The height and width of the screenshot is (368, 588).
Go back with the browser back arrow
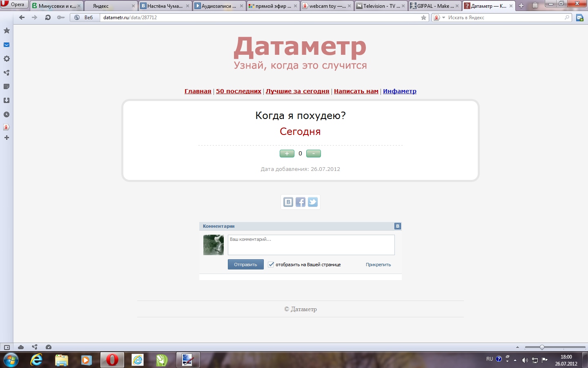(x=22, y=18)
